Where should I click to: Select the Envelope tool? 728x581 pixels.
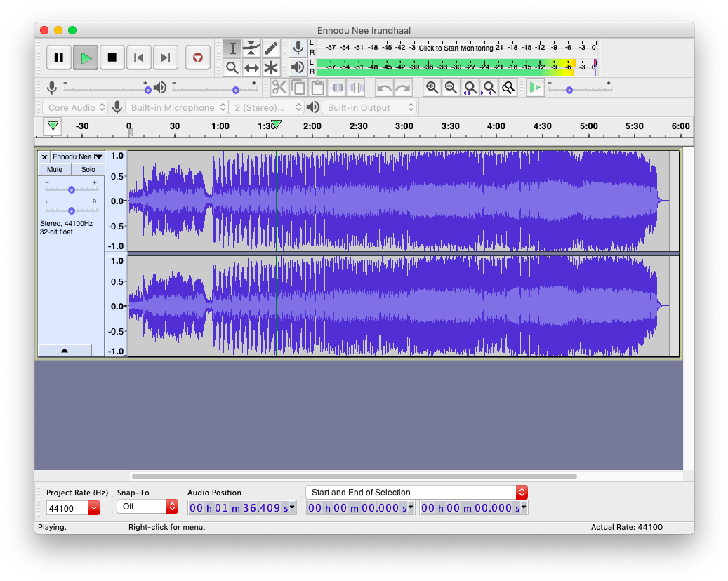click(252, 48)
